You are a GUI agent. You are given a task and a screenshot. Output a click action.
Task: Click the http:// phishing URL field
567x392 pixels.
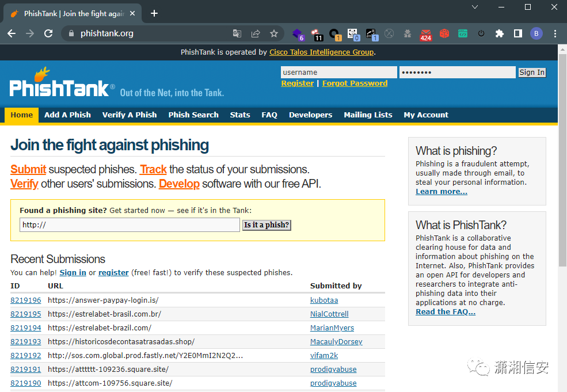[x=130, y=225]
